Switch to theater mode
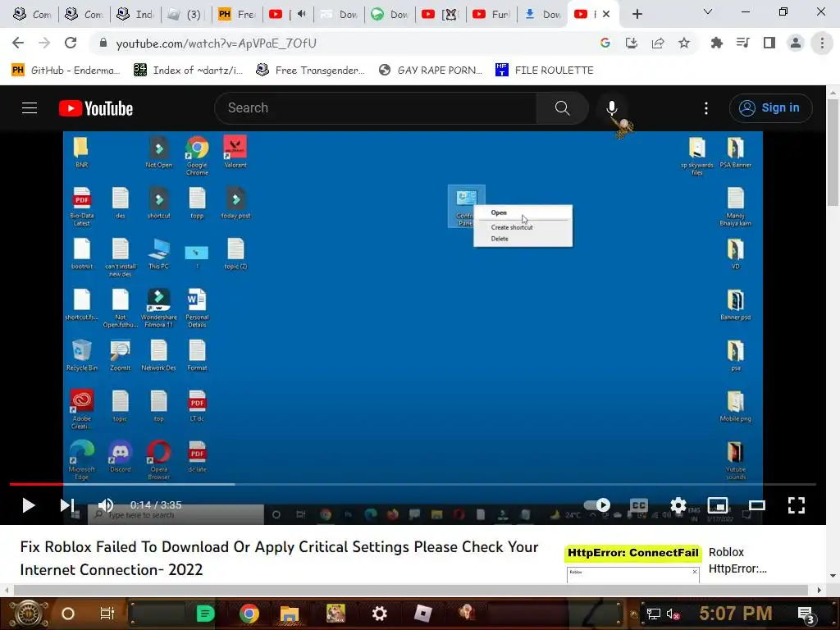Viewport: 840px width, 630px height. pyautogui.click(x=756, y=505)
